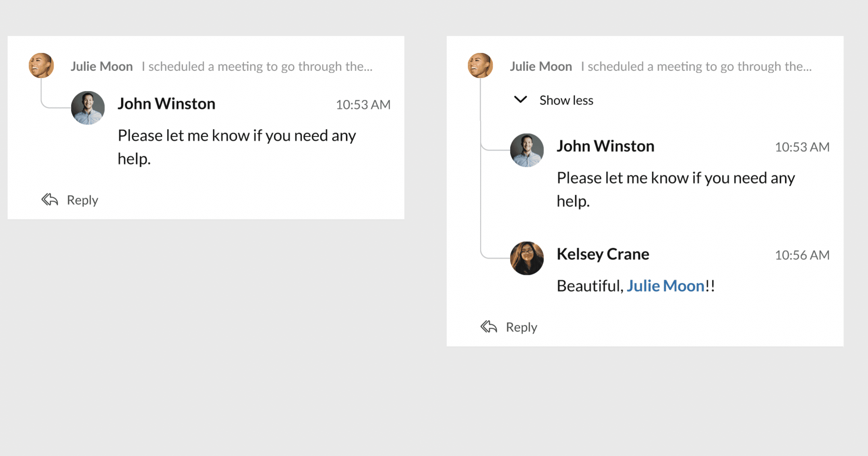Click the 10:53 AM timestamp in the expanded thread
The height and width of the screenshot is (456, 868).
[x=802, y=147]
